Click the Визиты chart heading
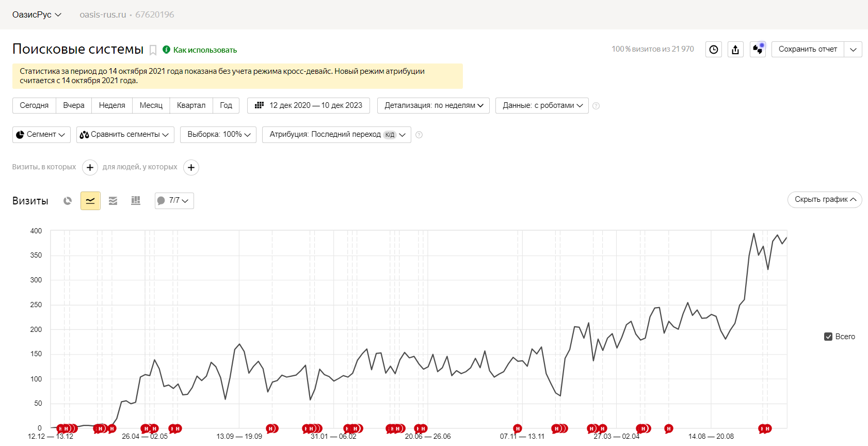This screenshot has width=868, height=446. coord(30,201)
